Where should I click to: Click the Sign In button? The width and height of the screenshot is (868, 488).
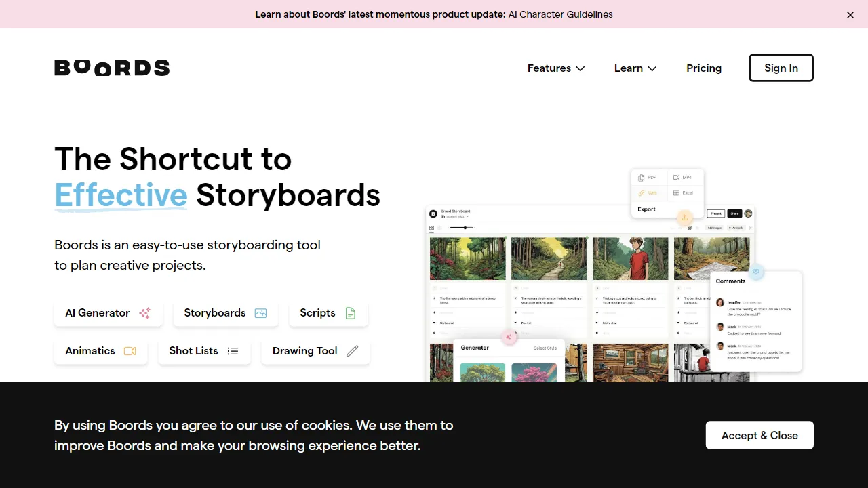[x=781, y=68]
